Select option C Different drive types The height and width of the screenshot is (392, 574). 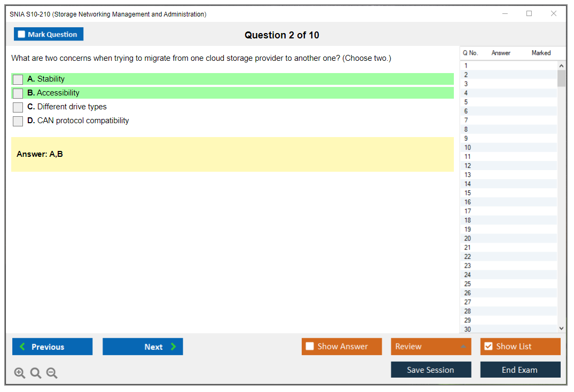pyautogui.click(x=18, y=107)
